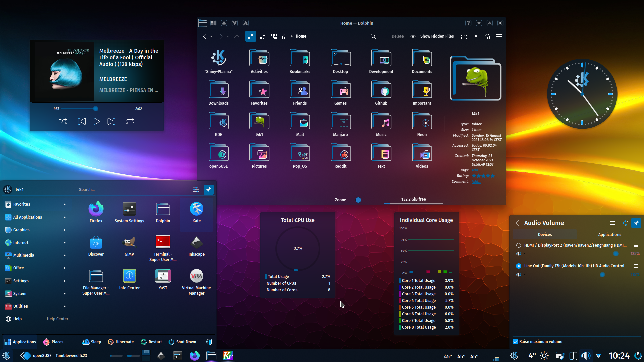
Task: Select HDMI / DisplayPort 2 output device
Action: pos(519,245)
